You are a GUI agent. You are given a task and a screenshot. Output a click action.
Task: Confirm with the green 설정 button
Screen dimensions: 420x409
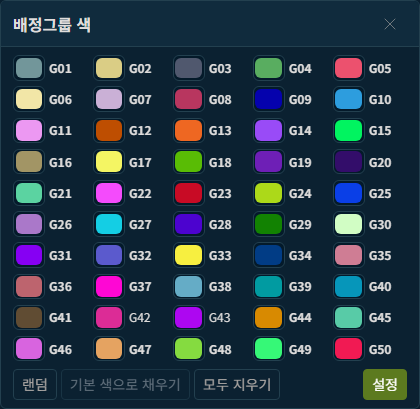(x=385, y=384)
